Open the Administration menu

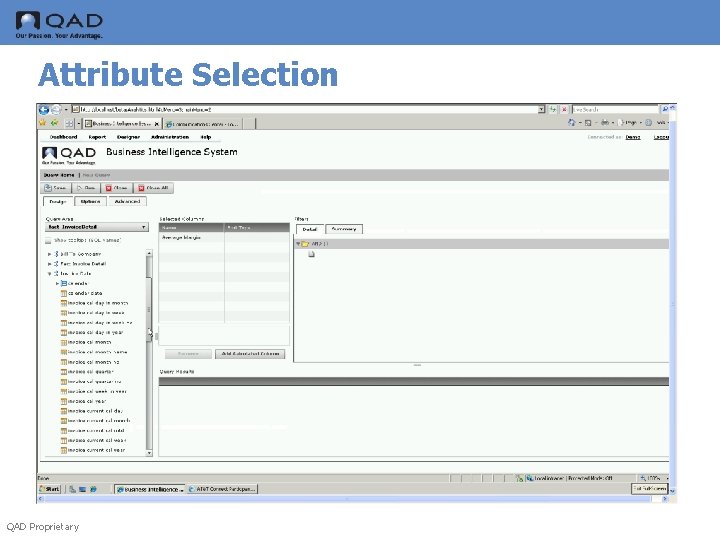pos(170,137)
